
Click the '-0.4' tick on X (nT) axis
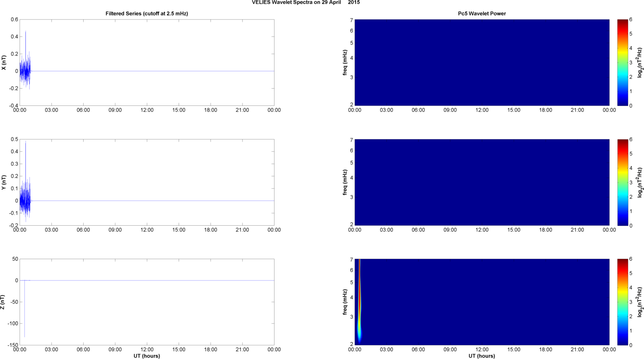[x=13, y=105]
